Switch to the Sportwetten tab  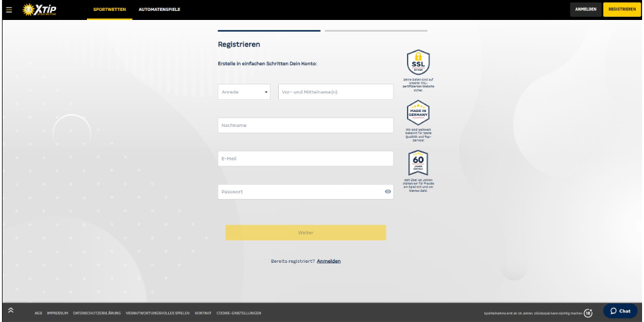[109, 10]
